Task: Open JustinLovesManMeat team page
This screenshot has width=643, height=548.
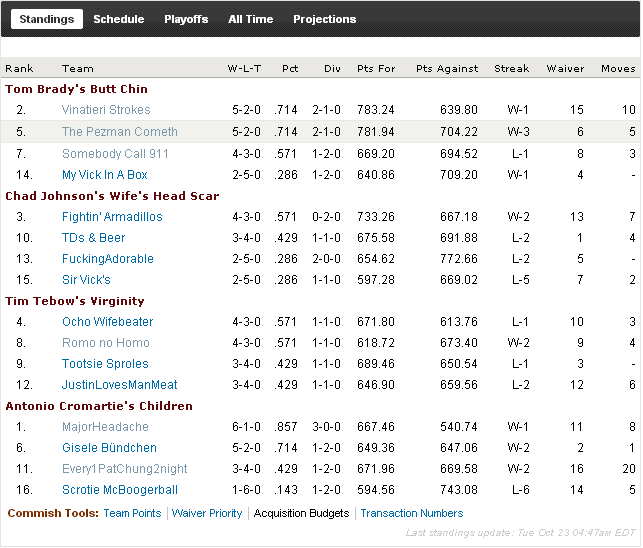Action: click(119, 385)
